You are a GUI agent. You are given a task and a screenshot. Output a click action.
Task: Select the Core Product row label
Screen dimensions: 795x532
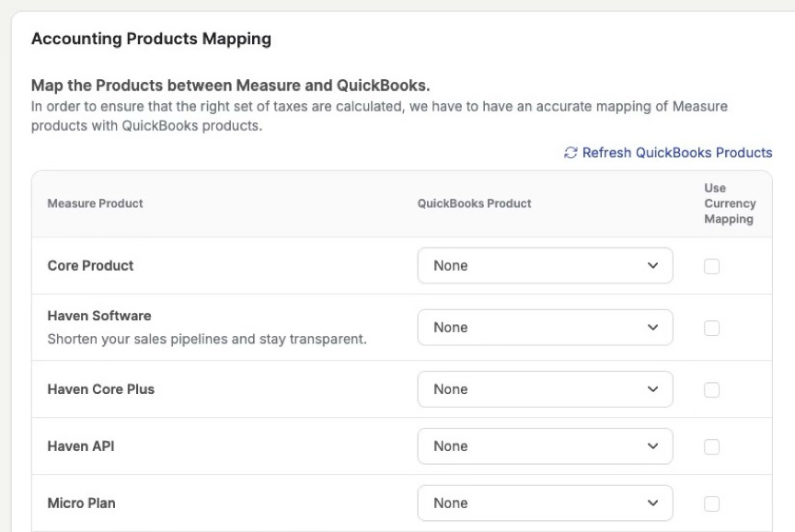pyautogui.click(x=90, y=266)
